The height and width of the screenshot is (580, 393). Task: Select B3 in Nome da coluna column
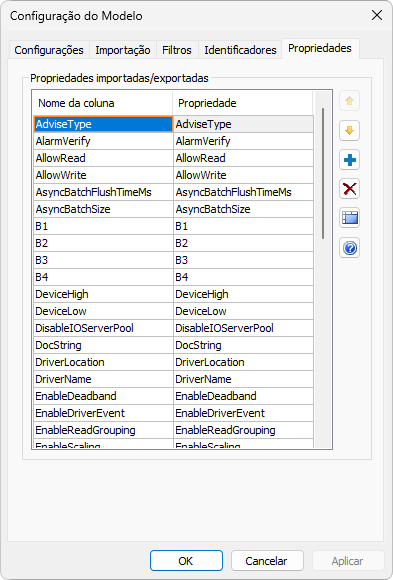tap(103, 260)
